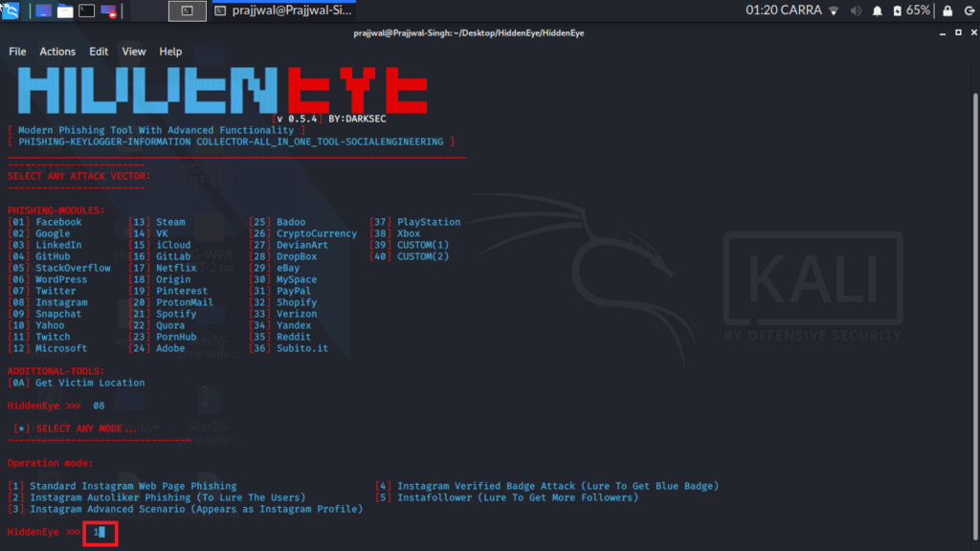The image size is (980, 551).
Task: Click the "[03] LinkedIn" entry
Action: pos(44,245)
